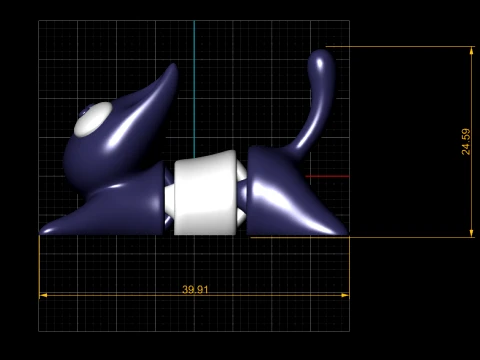Screen dimensions: 480x360
Task: Click the 24.59 height dimension label
Action: [x=466, y=142]
